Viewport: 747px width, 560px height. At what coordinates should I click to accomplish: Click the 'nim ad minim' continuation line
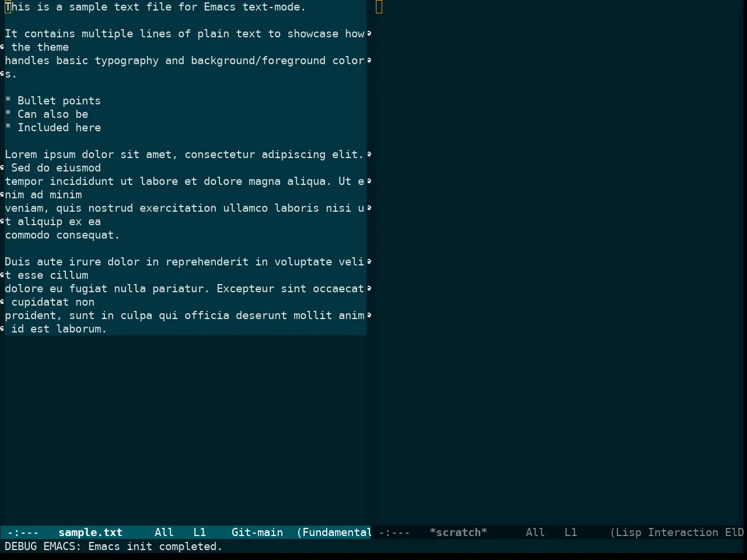coord(43,195)
